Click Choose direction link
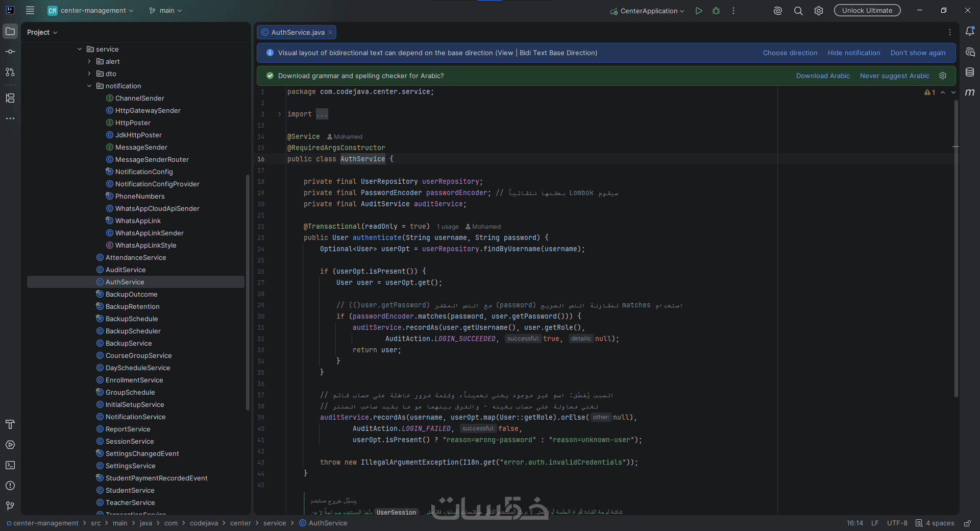The width and height of the screenshot is (980, 531). [790, 53]
